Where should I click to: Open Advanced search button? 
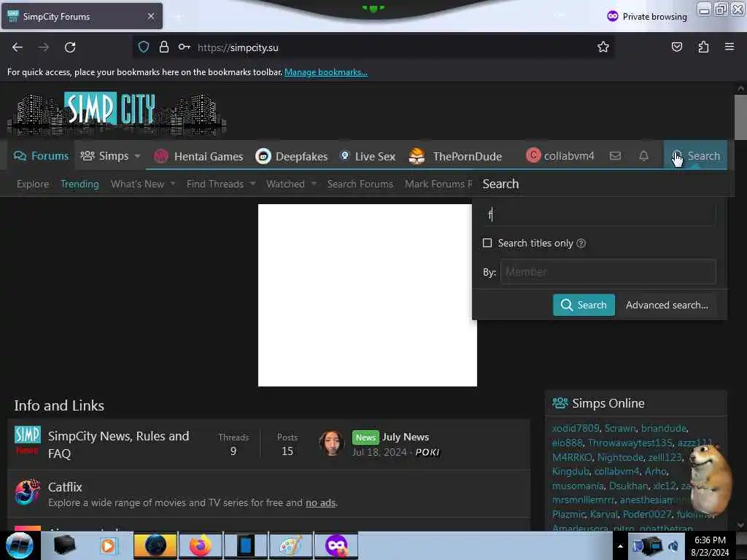click(667, 305)
